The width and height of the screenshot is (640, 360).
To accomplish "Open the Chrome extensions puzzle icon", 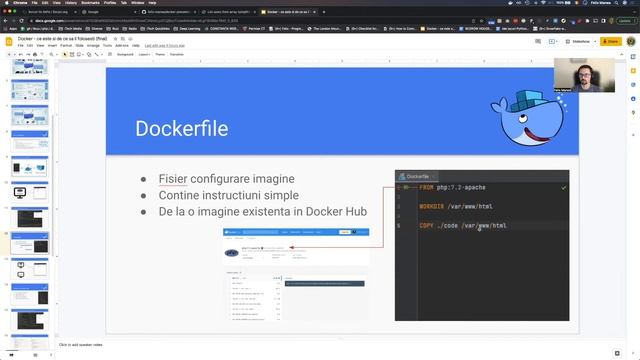I will [588, 20].
